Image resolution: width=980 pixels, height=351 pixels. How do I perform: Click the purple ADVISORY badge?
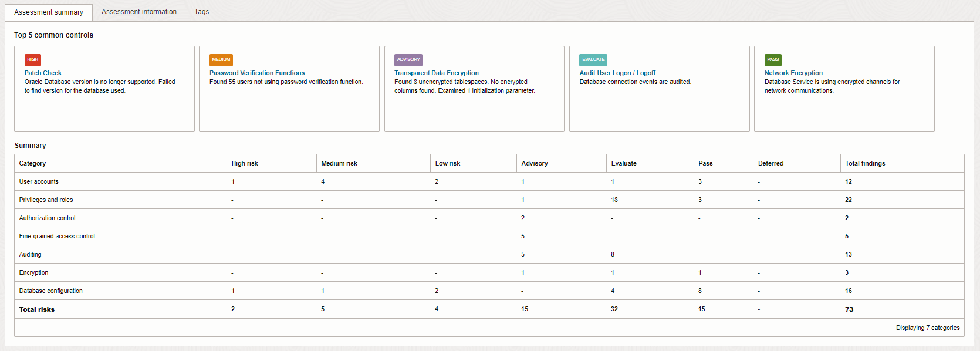408,60
